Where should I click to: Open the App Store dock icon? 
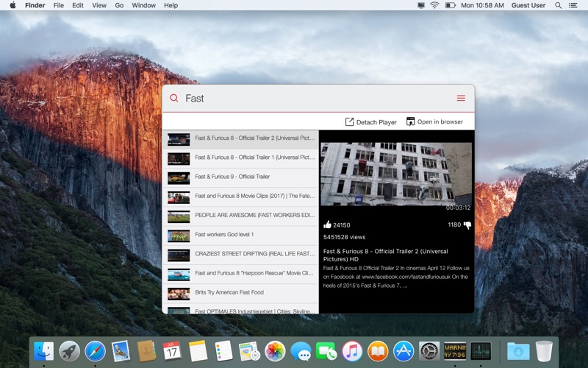click(x=404, y=352)
